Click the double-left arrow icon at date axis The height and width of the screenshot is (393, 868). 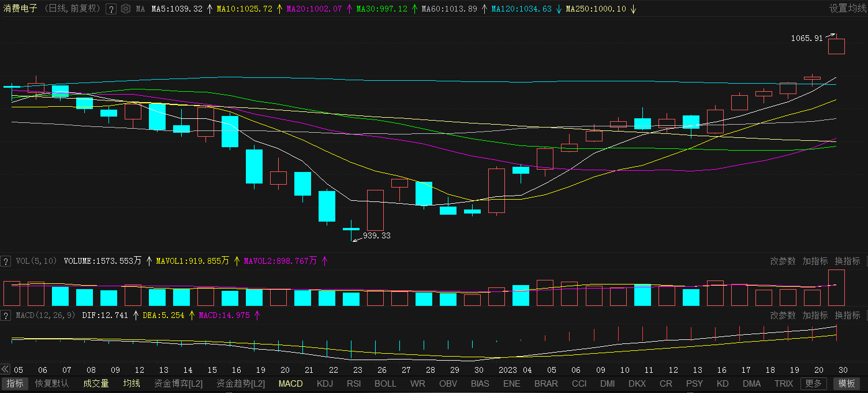click(5, 369)
